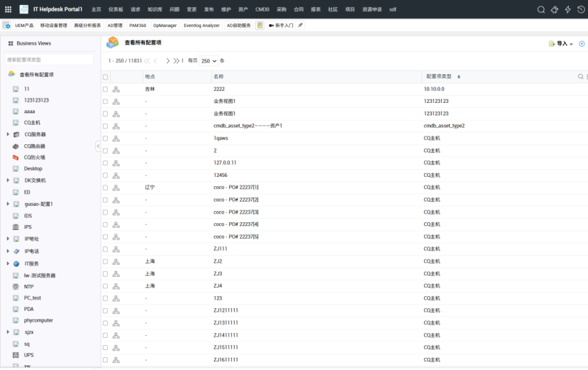Screen dimensions: 588x370
Task: Expand the DK交换机 tree node
Action: pyautogui.click(x=8, y=180)
